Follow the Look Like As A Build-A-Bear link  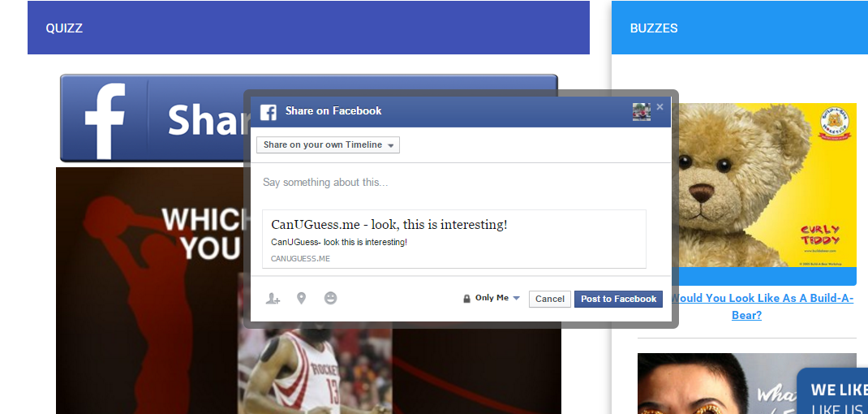point(761,306)
